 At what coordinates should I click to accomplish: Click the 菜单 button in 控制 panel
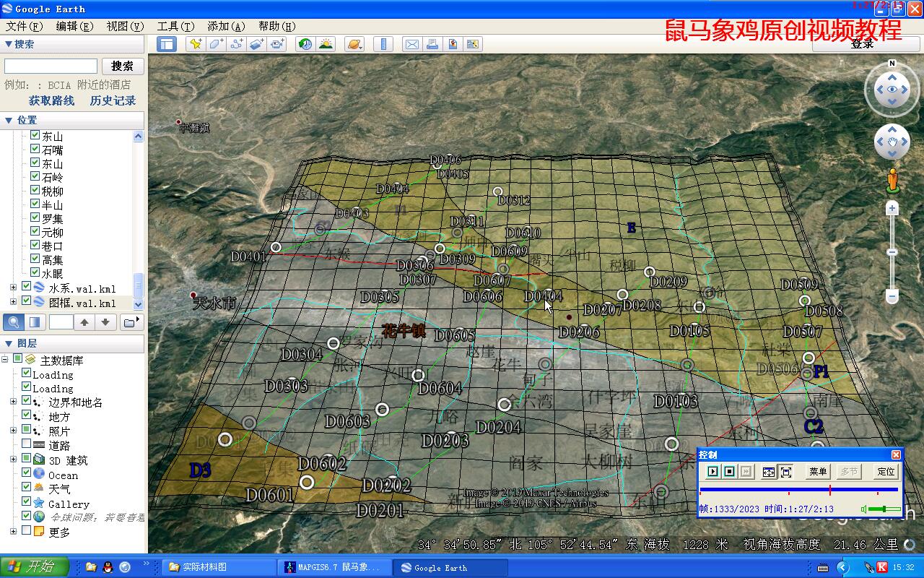coord(818,472)
